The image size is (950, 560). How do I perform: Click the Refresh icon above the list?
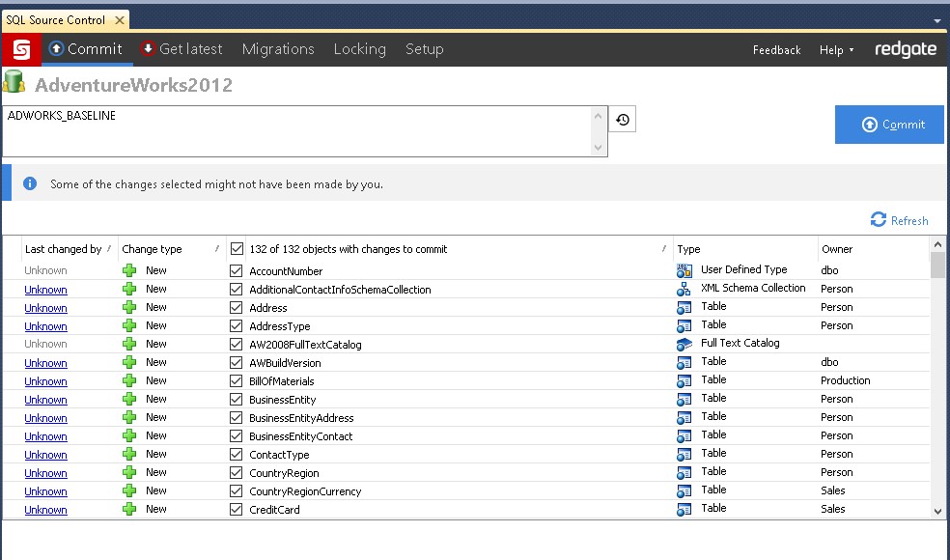pos(878,220)
